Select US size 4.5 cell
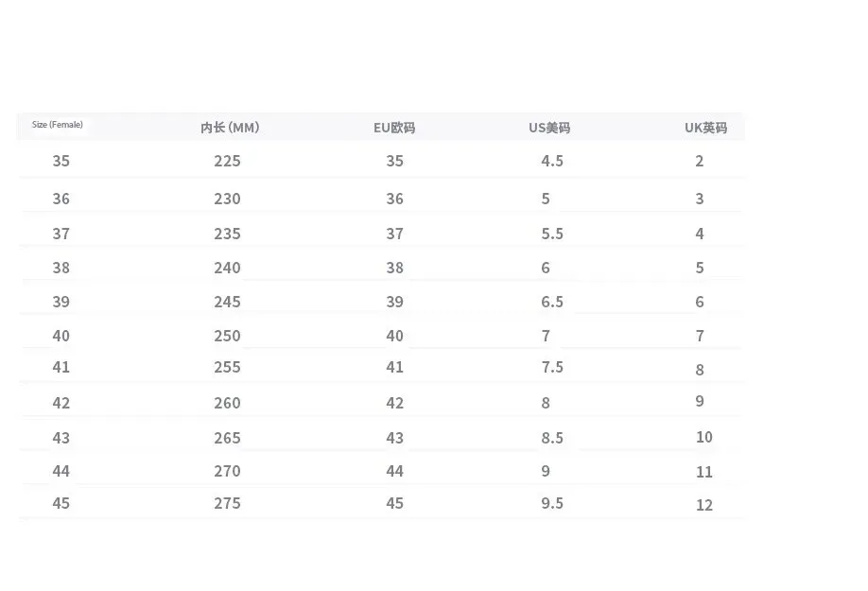 pyautogui.click(x=552, y=161)
